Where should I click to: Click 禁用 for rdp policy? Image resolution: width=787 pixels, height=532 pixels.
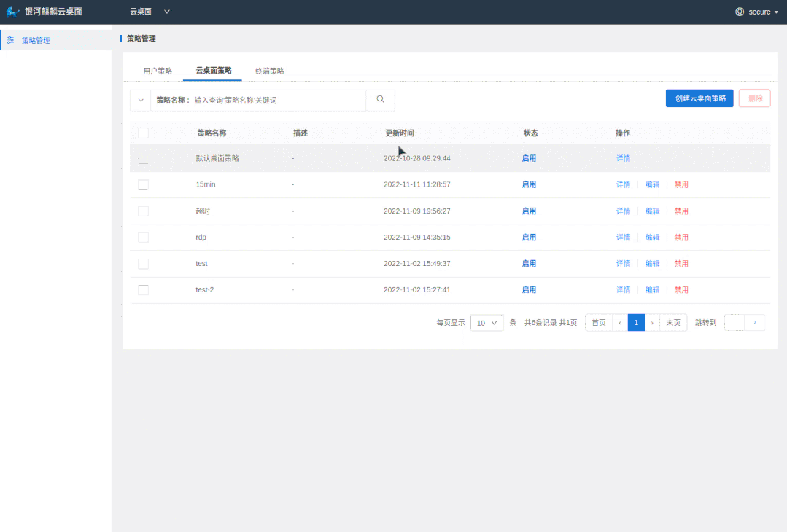click(x=681, y=237)
